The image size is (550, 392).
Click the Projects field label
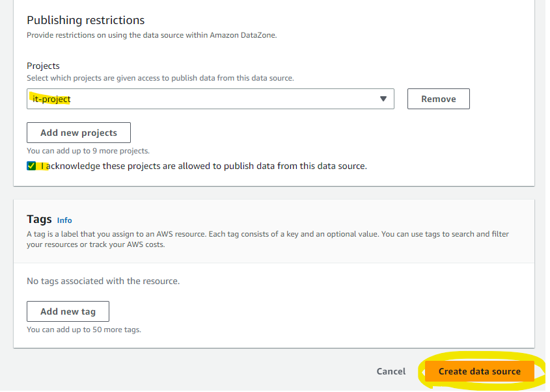tap(43, 66)
